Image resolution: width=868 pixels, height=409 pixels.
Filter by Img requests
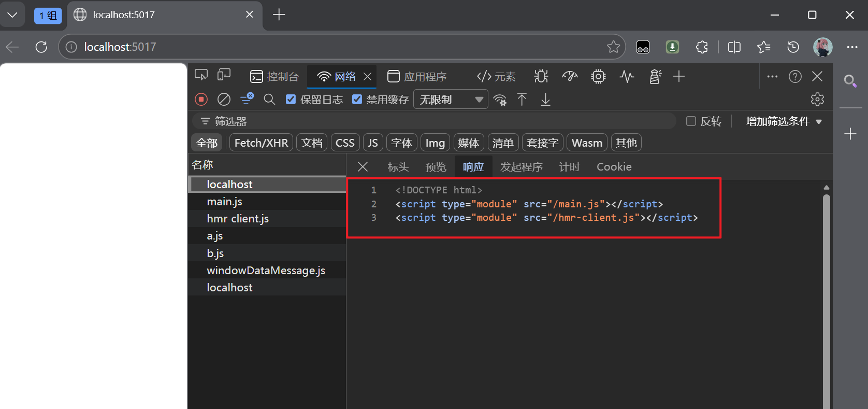click(x=435, y=143)
